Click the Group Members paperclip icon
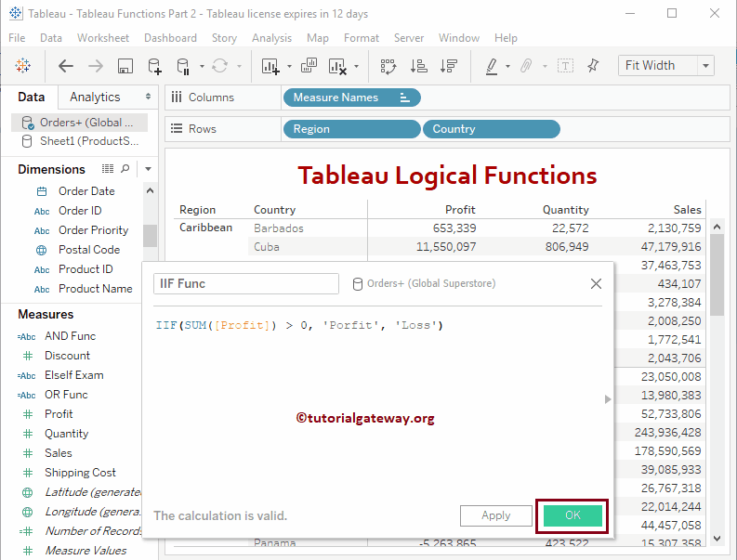Image resolution: width=737 pixels, height=560 pixels. tap(526, 66)
